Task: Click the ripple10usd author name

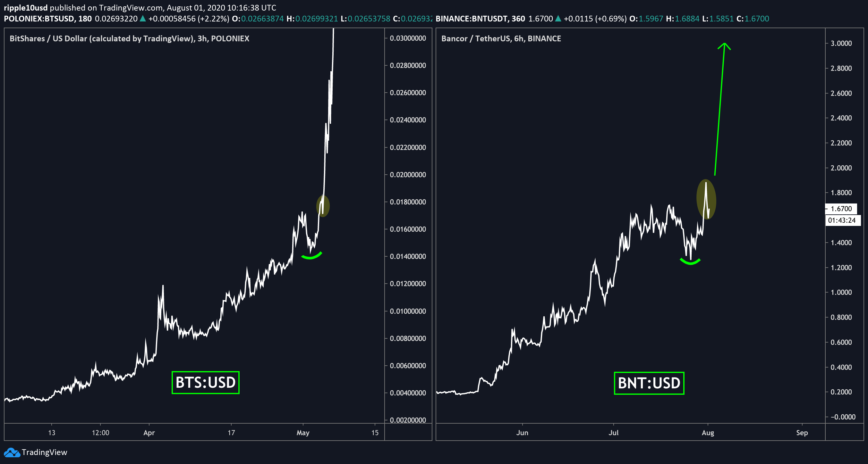Action: click(26, 7)
